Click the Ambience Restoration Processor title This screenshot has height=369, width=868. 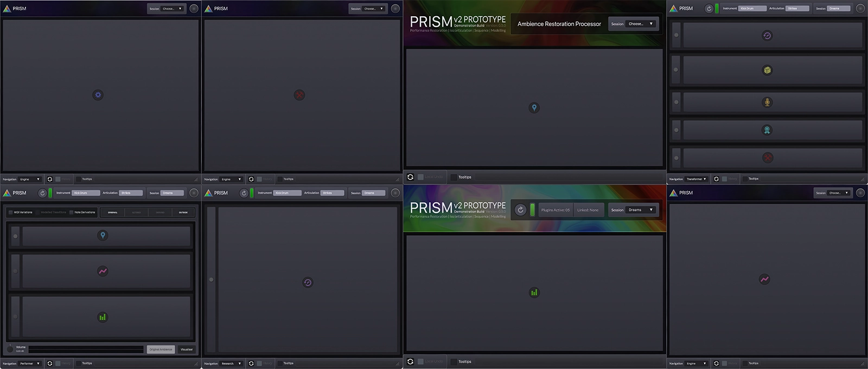coord(559,24)
